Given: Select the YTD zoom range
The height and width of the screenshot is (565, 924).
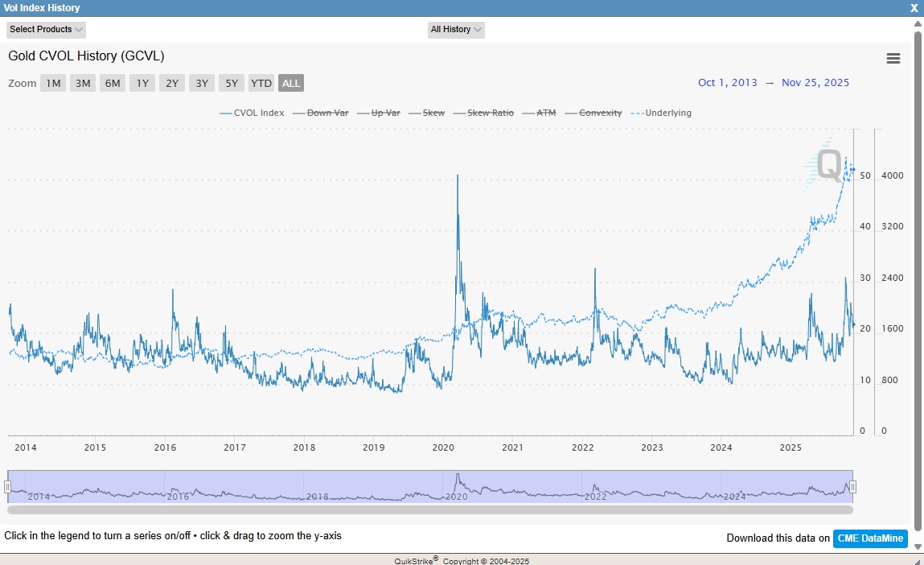Looking at the screenshot, I should [x=261, y=83].
